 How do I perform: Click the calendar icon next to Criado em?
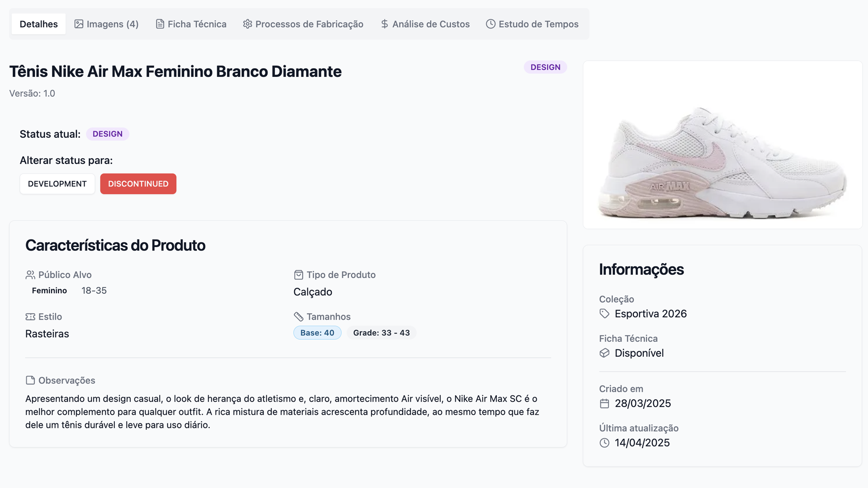(604, 404)
